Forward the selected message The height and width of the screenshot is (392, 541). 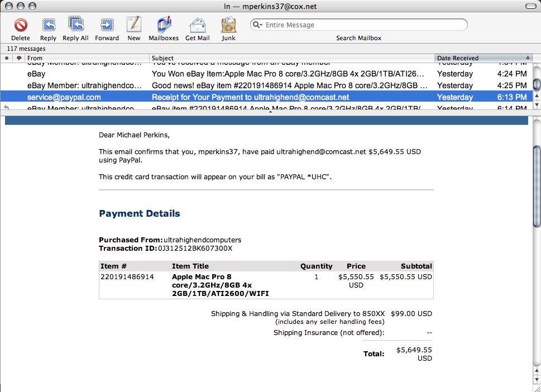click(x=107, y=25)
